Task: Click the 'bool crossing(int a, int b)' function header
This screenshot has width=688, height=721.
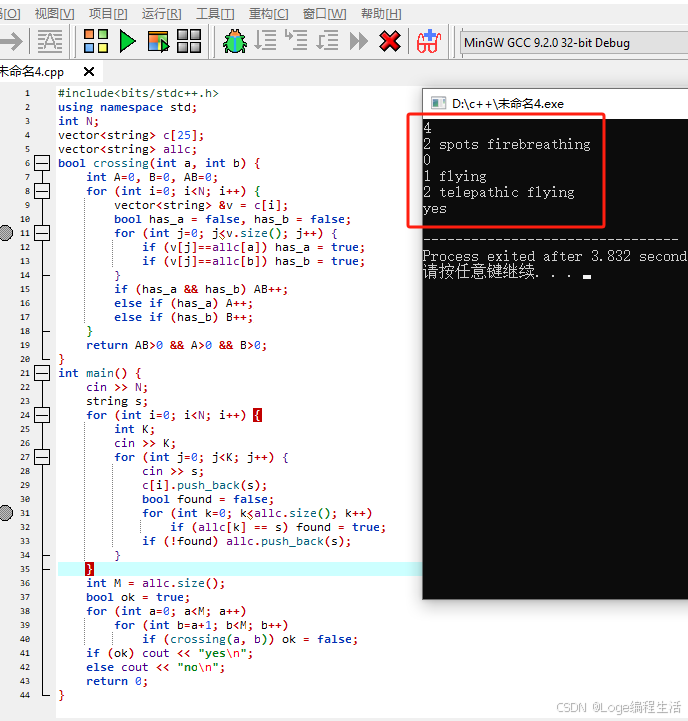Action: coord(159,163)
